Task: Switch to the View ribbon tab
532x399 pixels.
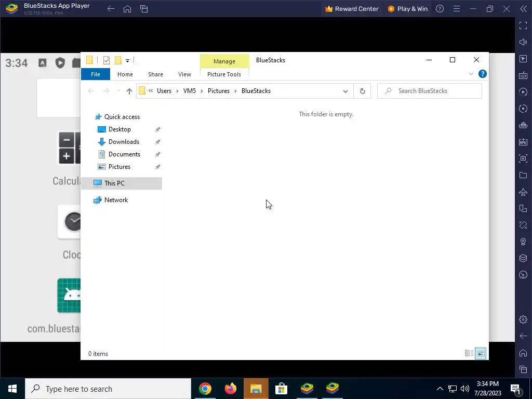Action: 184,74
